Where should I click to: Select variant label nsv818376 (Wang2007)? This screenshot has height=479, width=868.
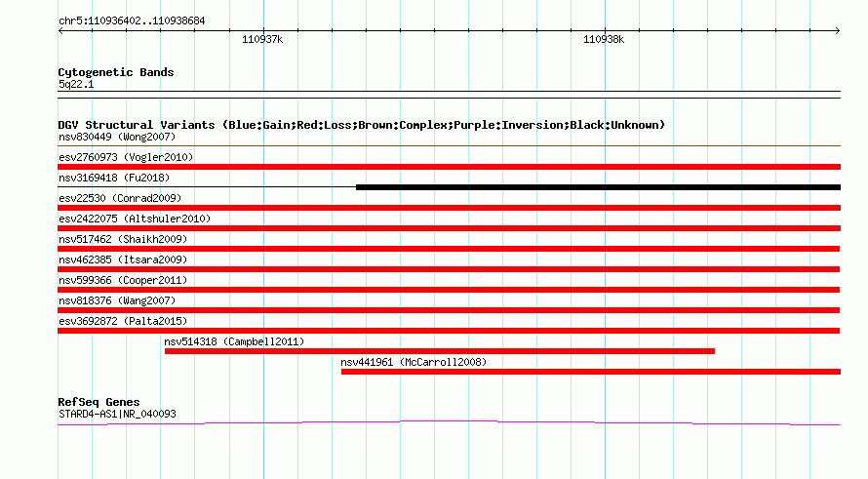117,300
